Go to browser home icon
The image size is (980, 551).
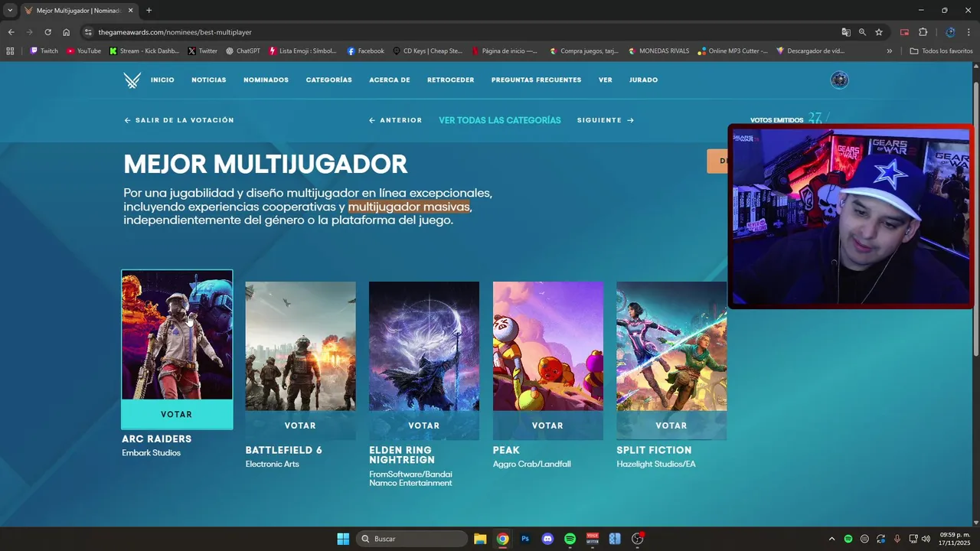pyautogui.click(x=66, y=32)
